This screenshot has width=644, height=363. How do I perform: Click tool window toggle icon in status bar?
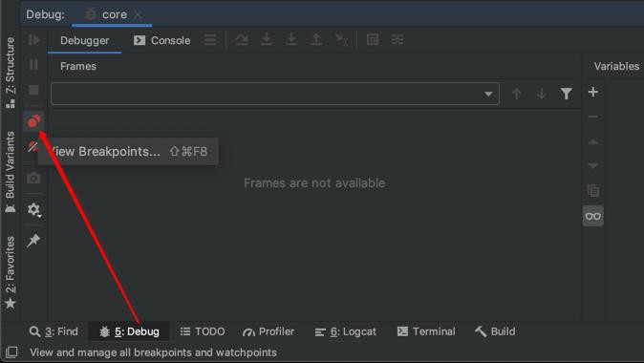tap(11, 352)
